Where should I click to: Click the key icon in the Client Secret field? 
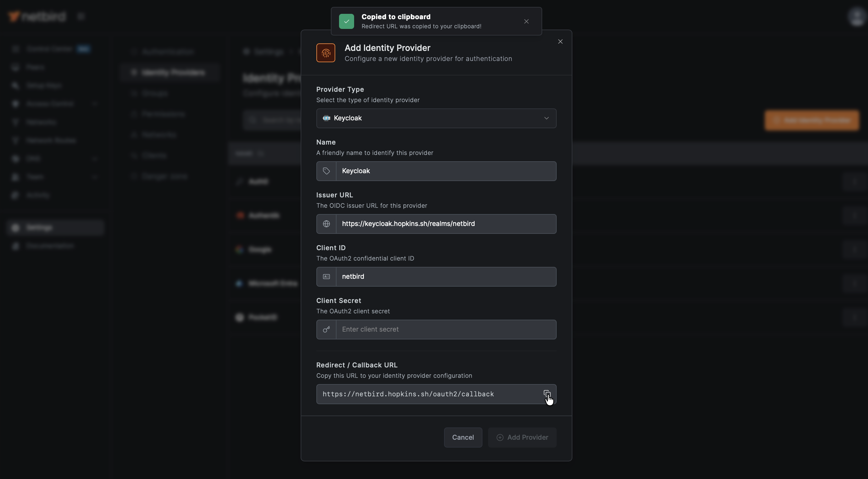pos(326,329)
